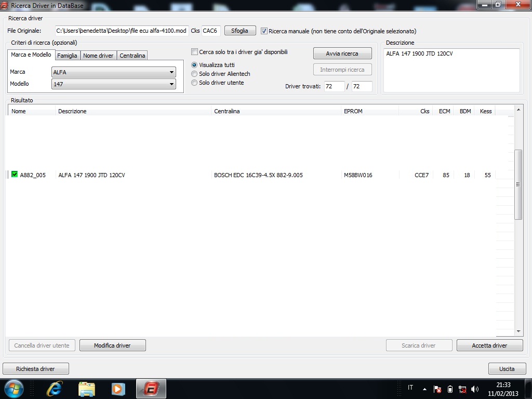Open Windows Explorer folder taskbar icon

87,389
